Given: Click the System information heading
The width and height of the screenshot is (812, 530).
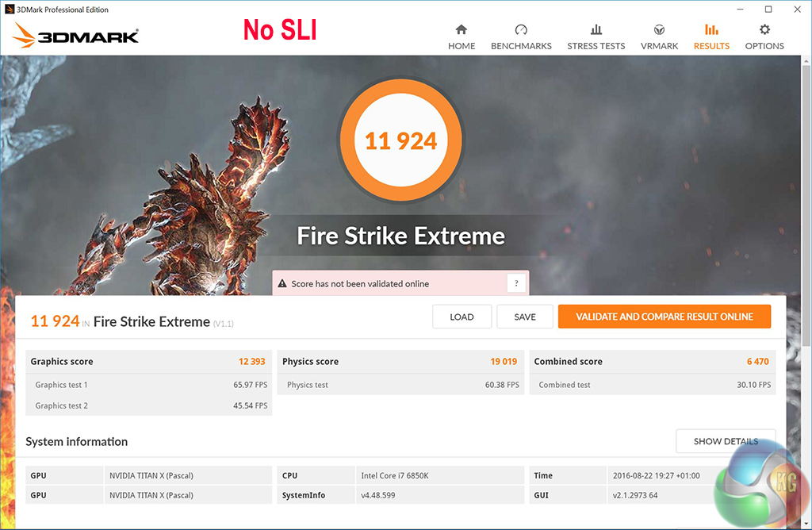Looking at the screenshot, I should [77, 442].
